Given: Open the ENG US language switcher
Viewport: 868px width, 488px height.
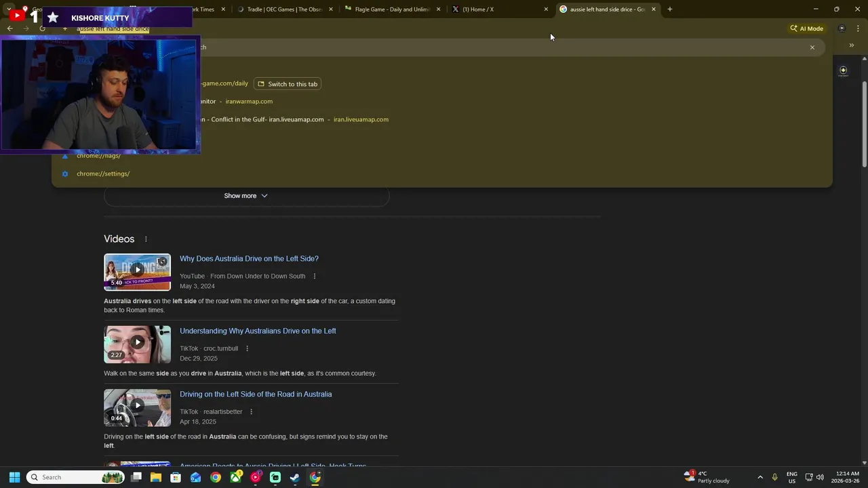Looking at the screenshot, I should click(x=792, y=477).
